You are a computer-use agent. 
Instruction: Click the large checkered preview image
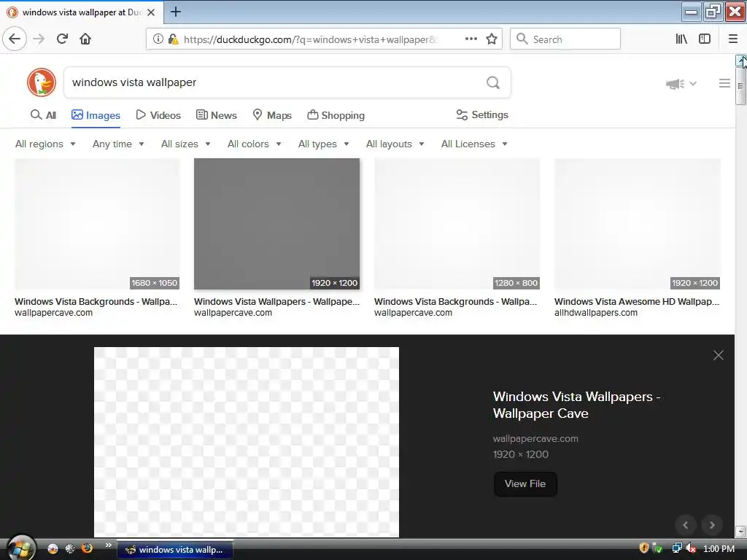247,442
